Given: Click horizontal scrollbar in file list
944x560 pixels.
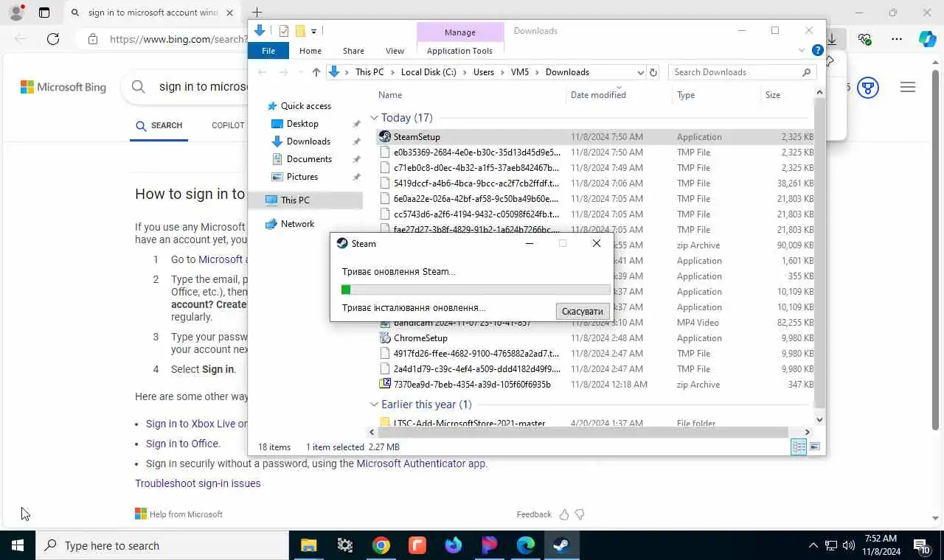Looking at the screenshot, I should point(583,433).
